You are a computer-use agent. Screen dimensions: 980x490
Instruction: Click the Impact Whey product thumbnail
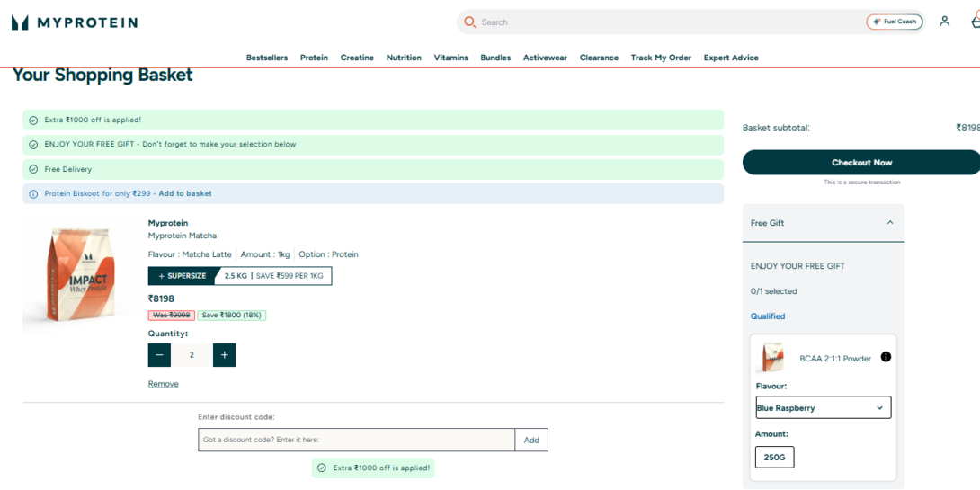tap(78, 275)
